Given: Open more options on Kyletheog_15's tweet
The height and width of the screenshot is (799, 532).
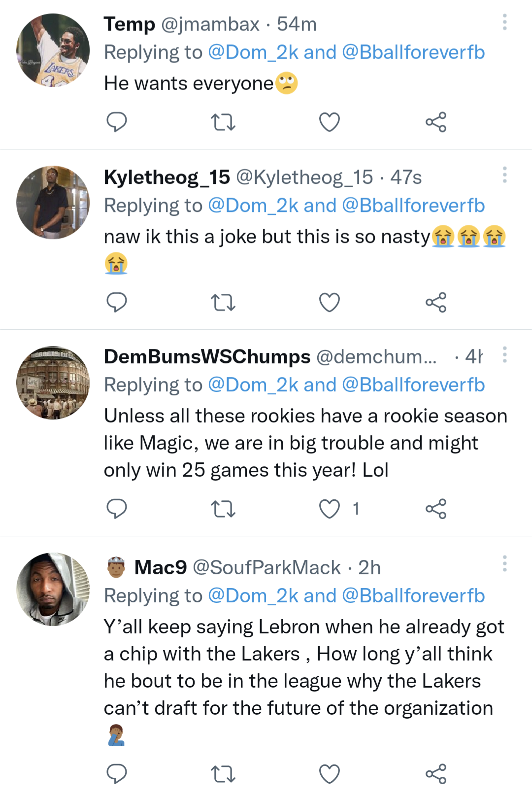Looking at the screenshot, I should 504,175.
